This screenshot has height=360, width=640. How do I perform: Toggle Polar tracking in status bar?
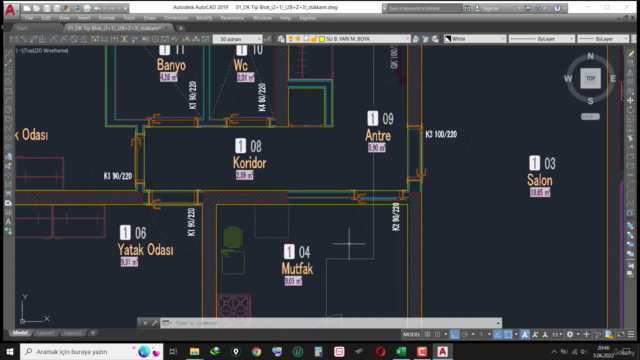coord(464,334)
